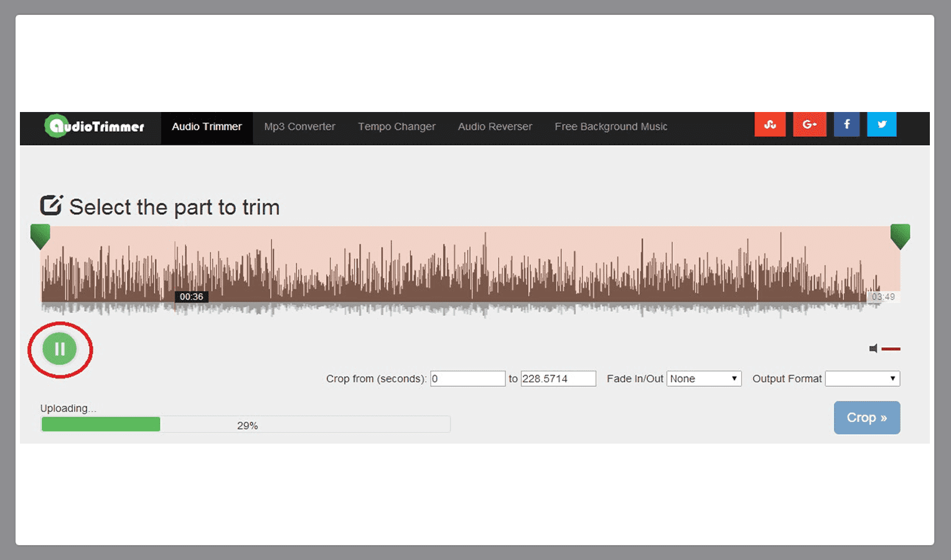The height and width of the screenshot is (560, 951).
Task: Go to the Mp3 Converter tab
Action: 299,127
